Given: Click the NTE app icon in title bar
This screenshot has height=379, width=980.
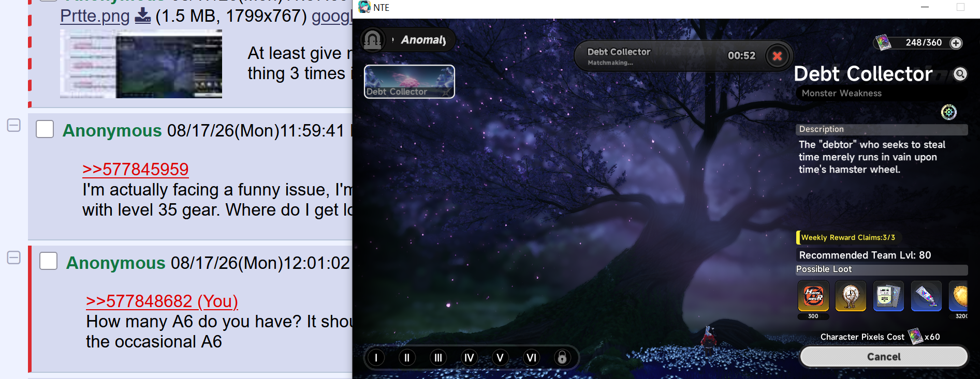Looking at the screenshot, I should click(364, 7).
